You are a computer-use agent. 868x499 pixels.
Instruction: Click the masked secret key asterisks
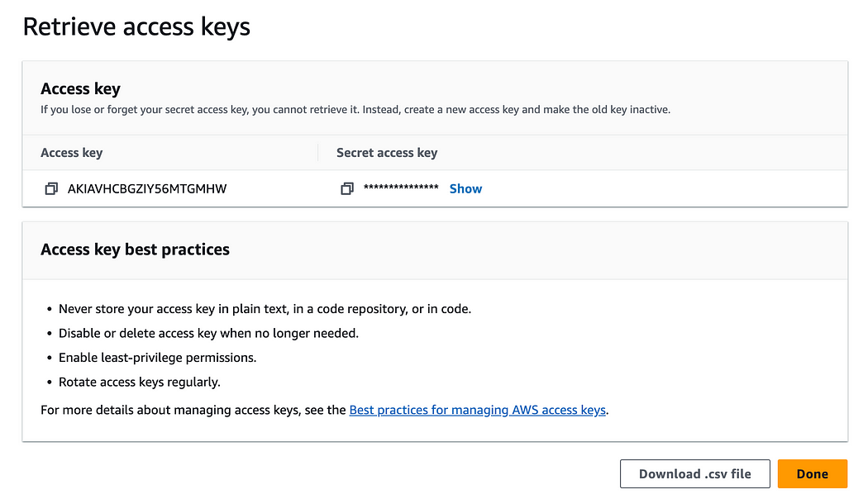401,188
